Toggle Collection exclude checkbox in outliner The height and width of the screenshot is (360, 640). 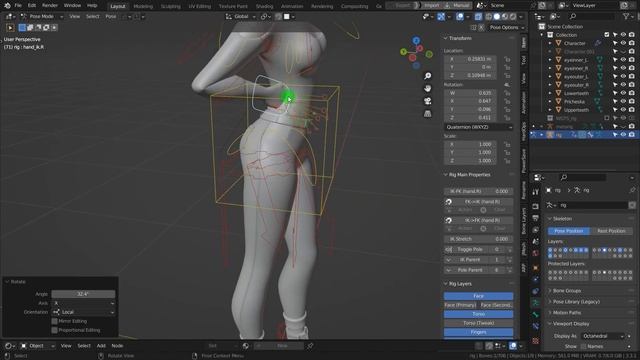coord(607,35)
